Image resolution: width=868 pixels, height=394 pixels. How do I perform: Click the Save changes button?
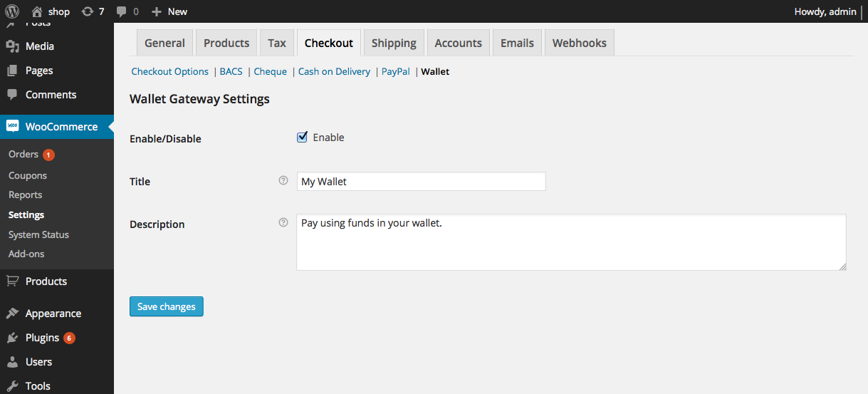167,306
